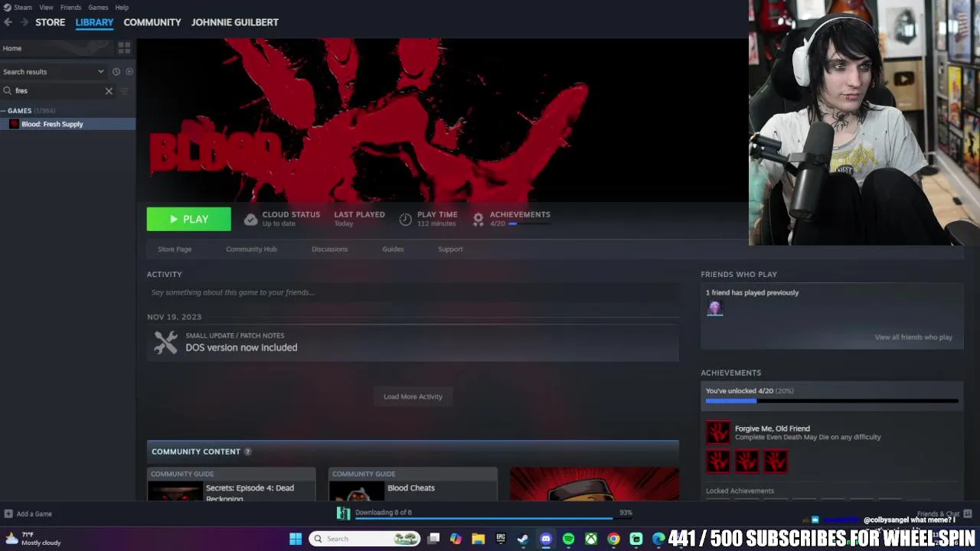Open Community Content help question mark
Viewport: 980px width, 551px height.
pyautogui.click(x=247, y=452)
